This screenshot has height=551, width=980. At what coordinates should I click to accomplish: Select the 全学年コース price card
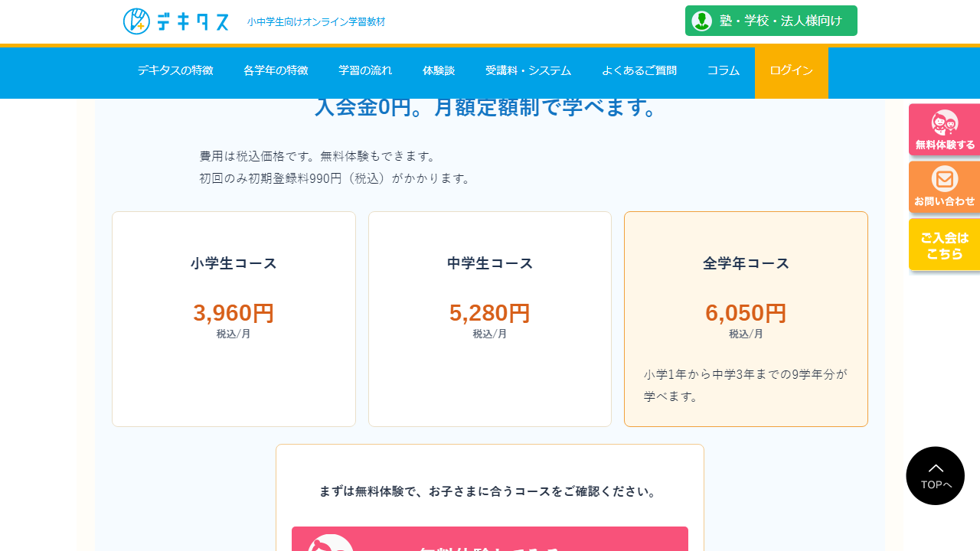[x=746, y=319]
